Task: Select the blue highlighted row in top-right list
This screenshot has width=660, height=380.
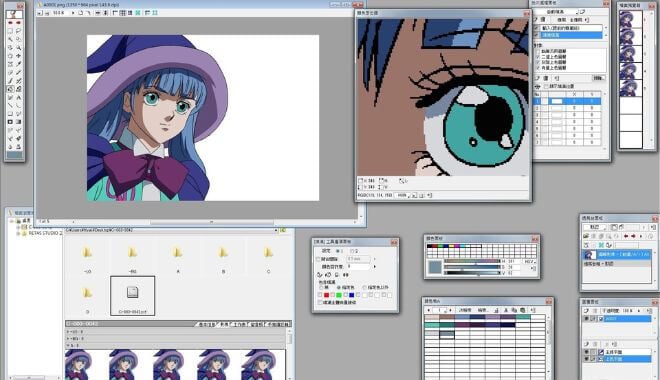Action: pyautogui.click(x=572, y=35)
